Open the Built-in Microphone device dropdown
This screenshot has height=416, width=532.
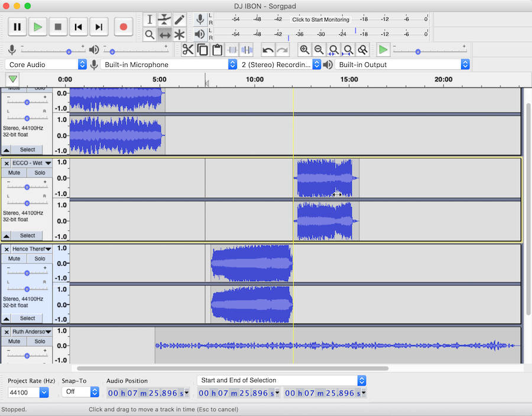click(168, 65)
